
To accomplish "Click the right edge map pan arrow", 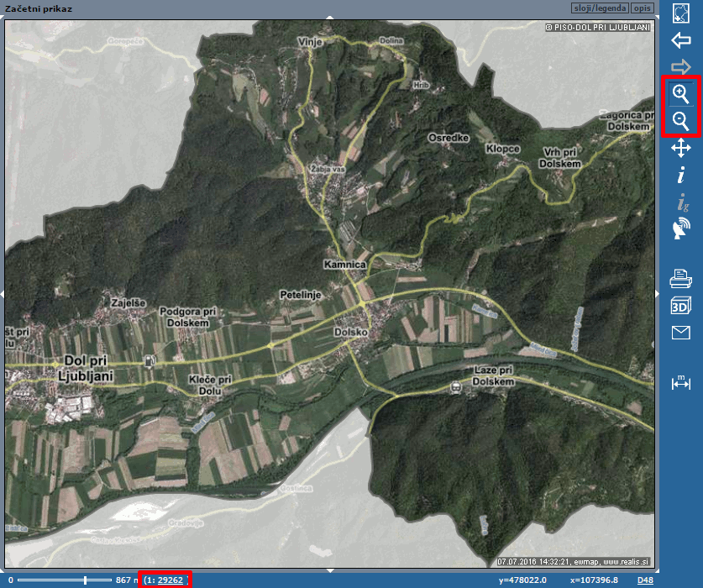I will coord(658,292).
